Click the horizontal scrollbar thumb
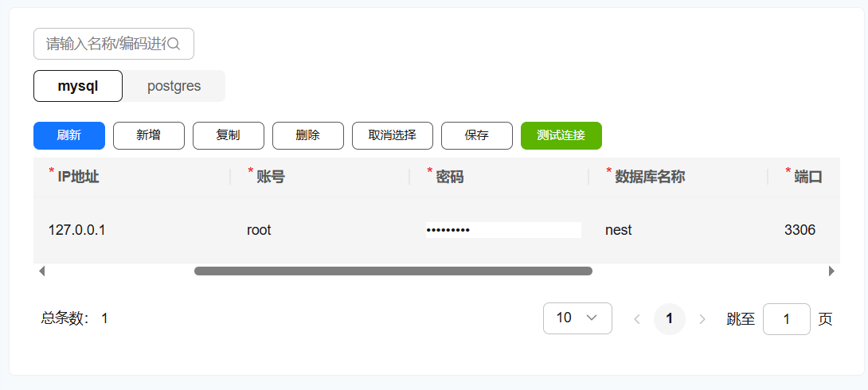The height and width of the screenshot is (390, 868). click(x=393, y=271)
